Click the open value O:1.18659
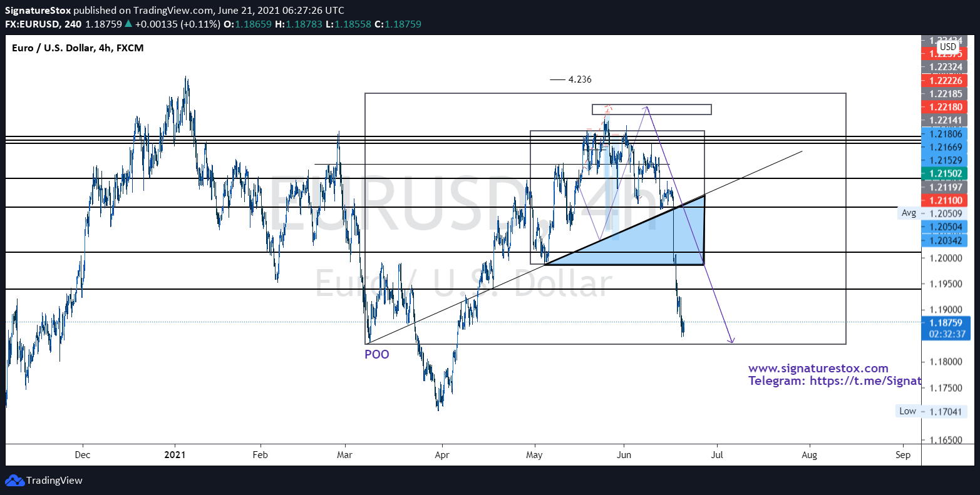Screen dimensions: 980x495 [x=248, y=24]
